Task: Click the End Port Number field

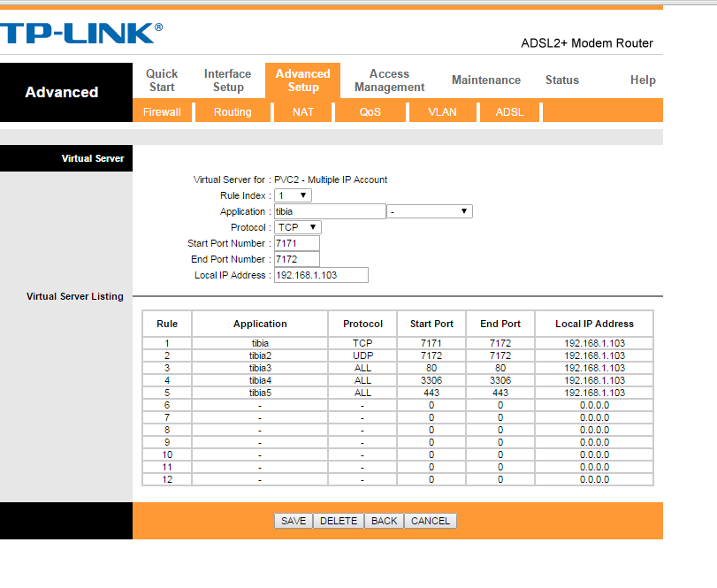Action: (x=297, y=259)
